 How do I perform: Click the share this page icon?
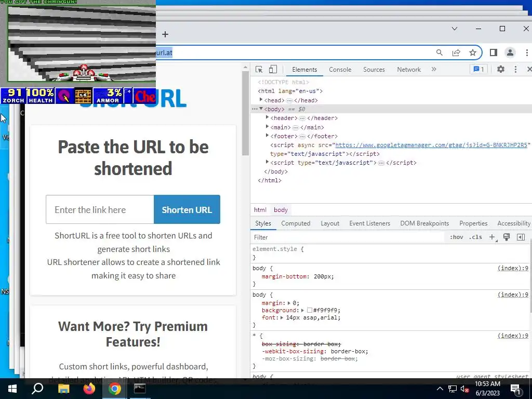tap(456, 52)
